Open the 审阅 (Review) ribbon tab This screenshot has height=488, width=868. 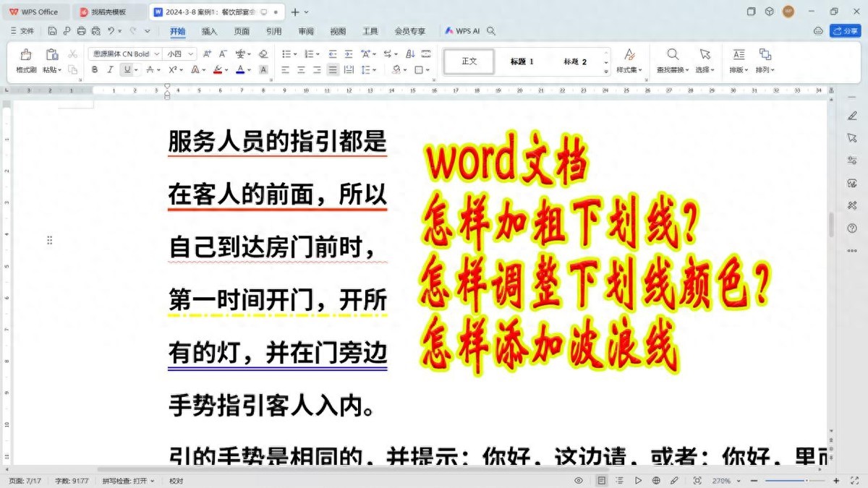point(305,31)
